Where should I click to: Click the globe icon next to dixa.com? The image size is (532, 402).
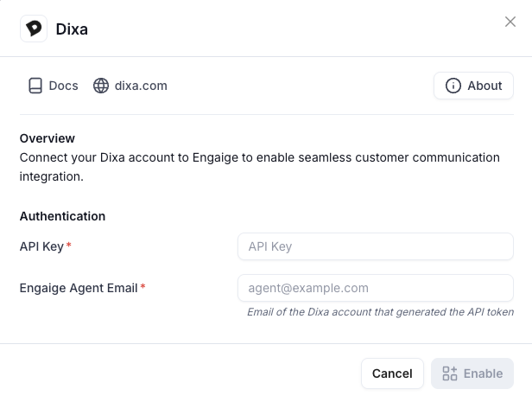click(101, 86)
